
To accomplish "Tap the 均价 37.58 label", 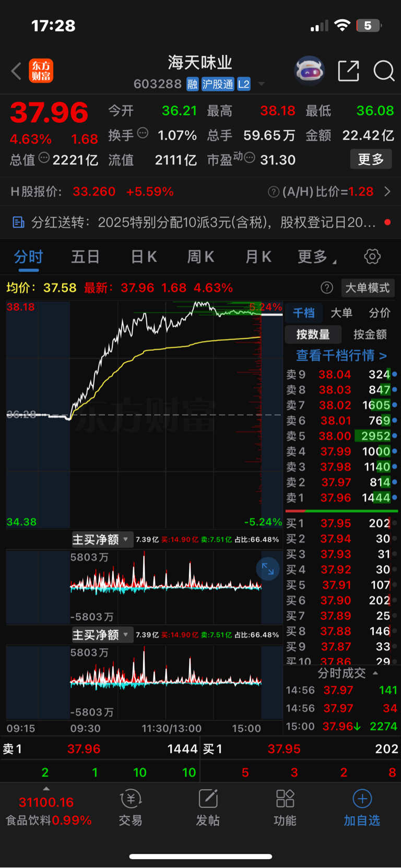I will 41,288.
